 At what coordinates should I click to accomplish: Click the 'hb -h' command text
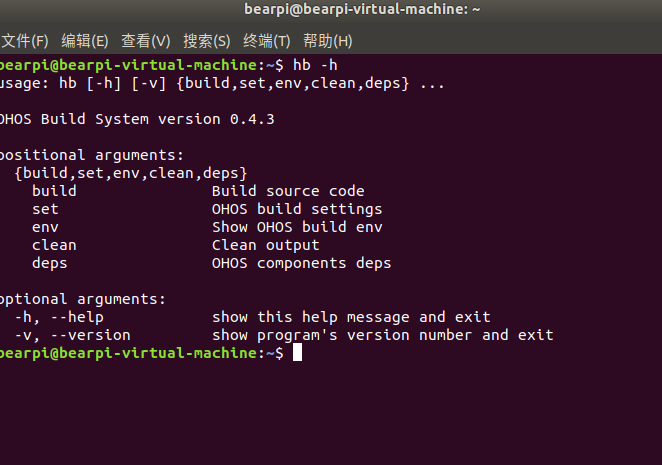pos(315,65)
